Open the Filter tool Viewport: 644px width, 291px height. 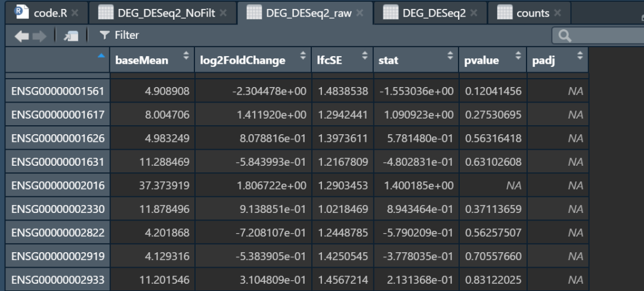(119, 35)
